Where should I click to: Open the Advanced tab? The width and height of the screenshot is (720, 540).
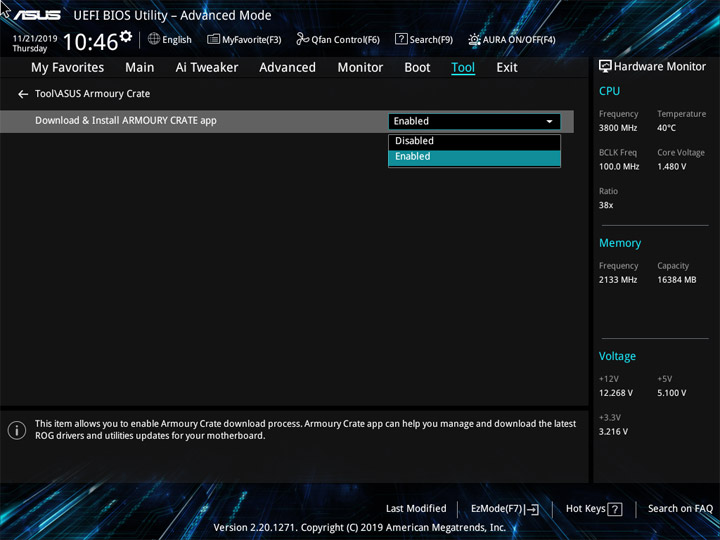click(287, 68)
